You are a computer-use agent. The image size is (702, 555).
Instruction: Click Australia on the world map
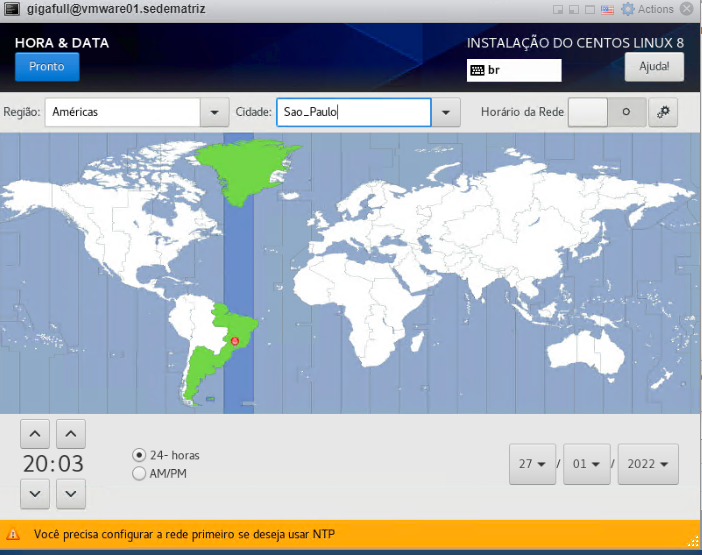[586, 353]
